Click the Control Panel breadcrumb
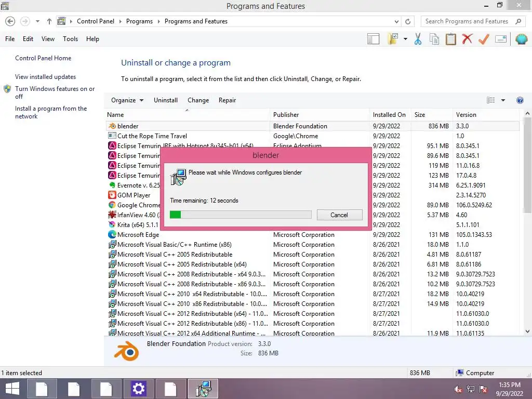The image size is (532, 399). [96, 21]
